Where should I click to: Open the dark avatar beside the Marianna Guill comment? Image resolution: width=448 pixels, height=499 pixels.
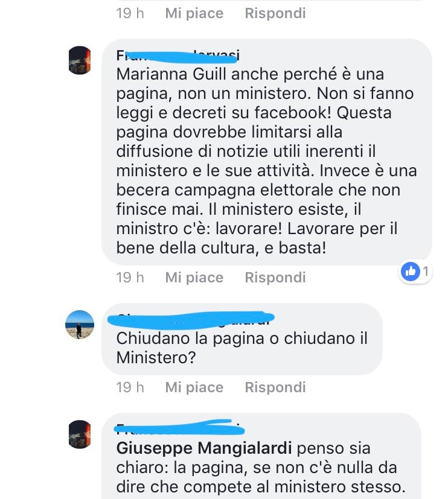(80, 60)
